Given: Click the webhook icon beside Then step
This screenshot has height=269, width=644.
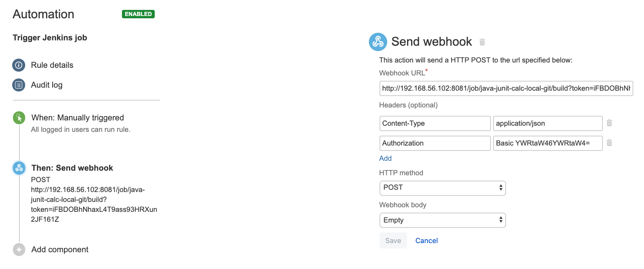Looking at the screenshot, I should [x=19, y=168].
